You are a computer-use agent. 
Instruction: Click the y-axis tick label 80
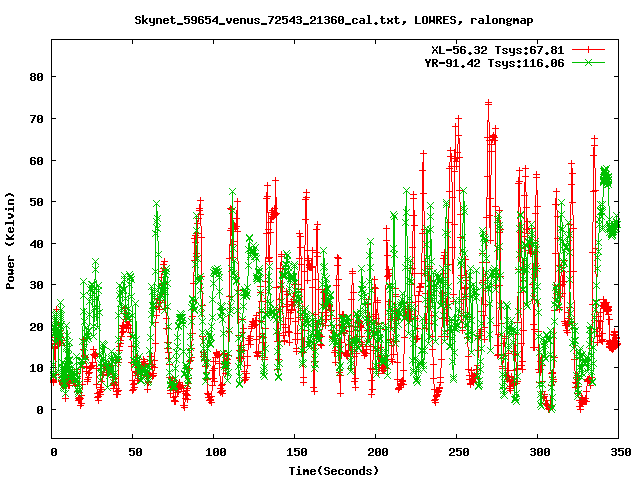pyautogui.click(x=36, y=77)
